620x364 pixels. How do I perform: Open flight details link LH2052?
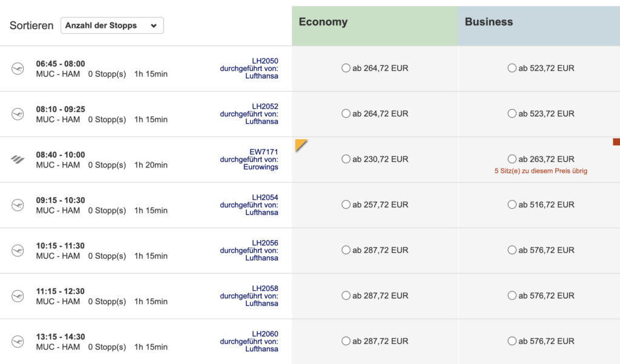[265, 106]
